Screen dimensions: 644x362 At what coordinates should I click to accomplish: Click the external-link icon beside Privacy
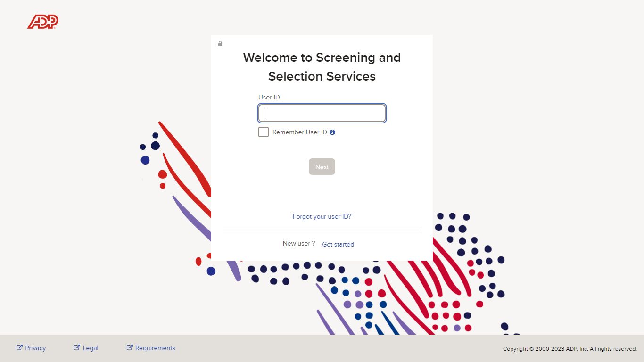point(19,347)
